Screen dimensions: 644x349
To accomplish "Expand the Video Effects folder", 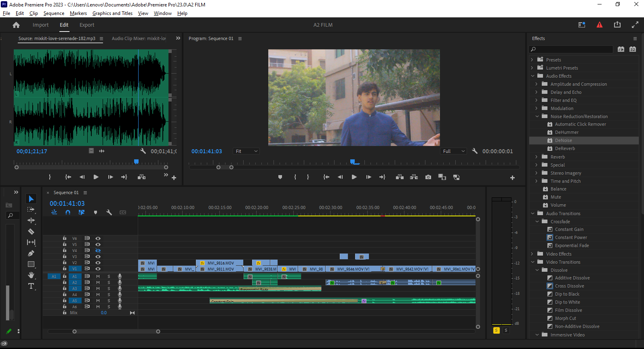I will [532, 254].
